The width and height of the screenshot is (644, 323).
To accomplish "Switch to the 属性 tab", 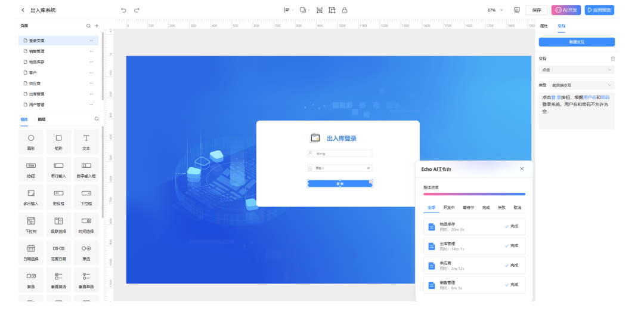I will 544,26.
